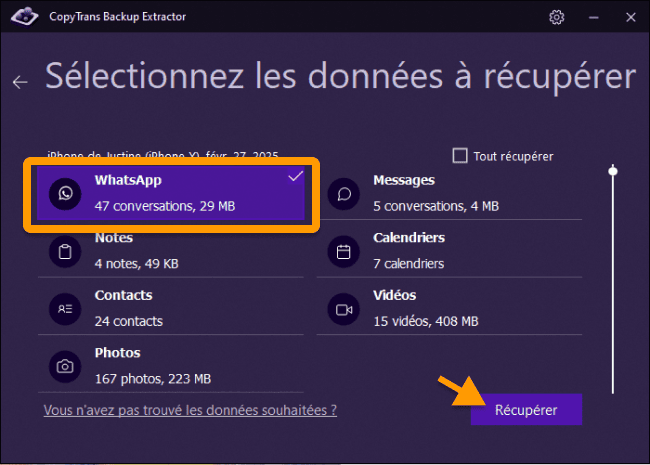
Task: Click '24 contacts' text
Action: coord(129,321)
